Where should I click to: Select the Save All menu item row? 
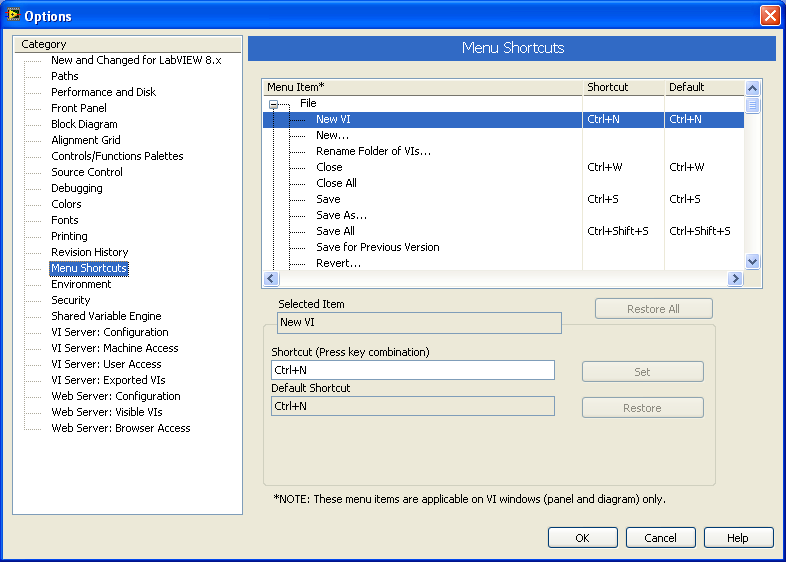tap(335, 231)
